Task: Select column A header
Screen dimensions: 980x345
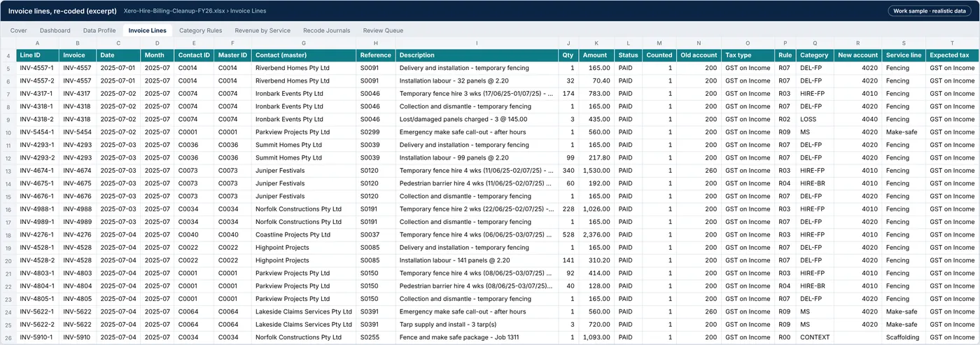Action: point(37,43)
